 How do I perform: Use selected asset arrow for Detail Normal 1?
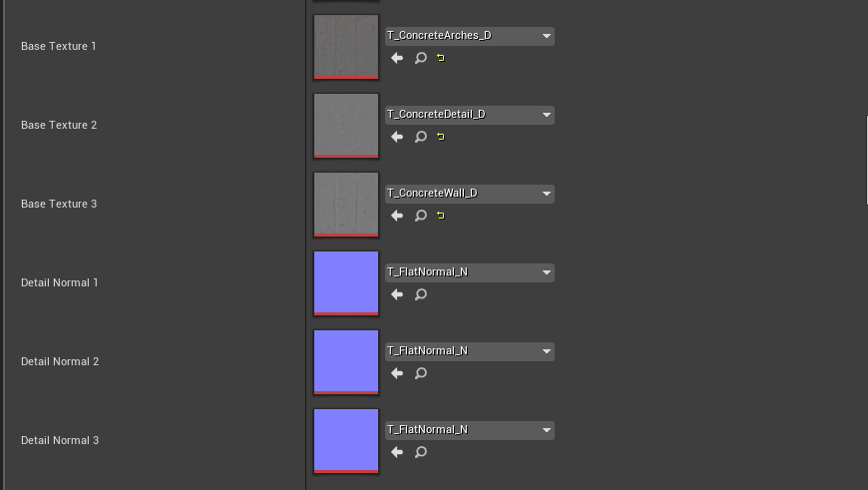pos(397,294)
